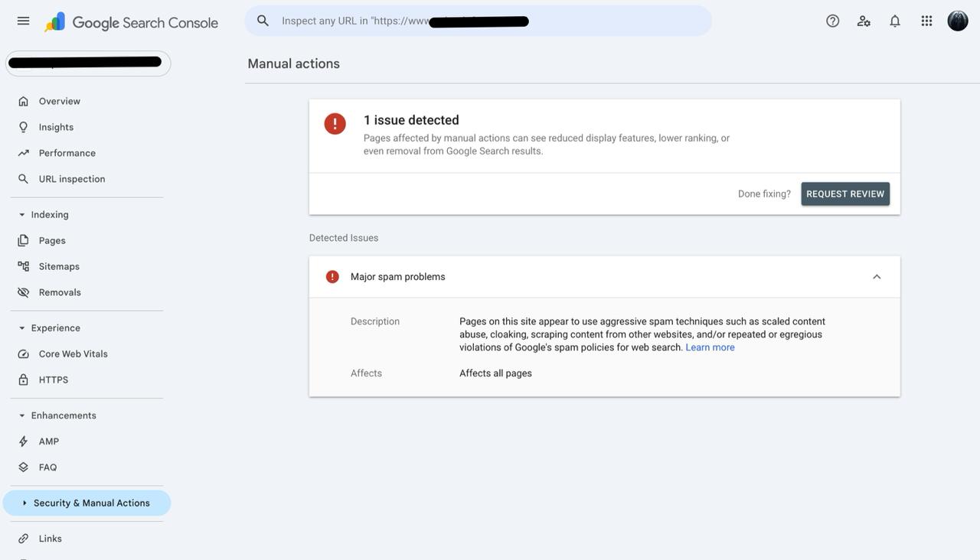Viewport: 980px width, 560px height.
Task: Click the Help question mark icon
Action: [832, 21]
